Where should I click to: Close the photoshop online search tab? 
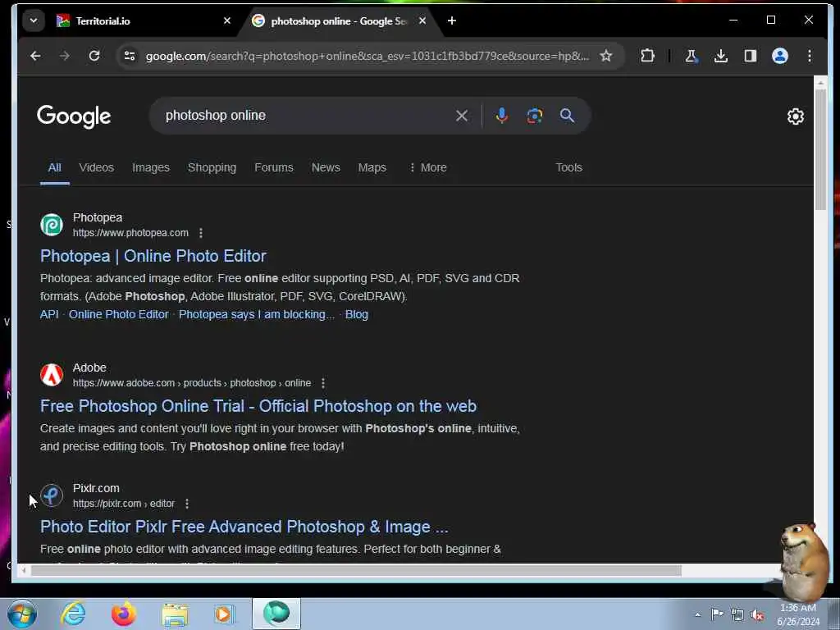(422, 21)
